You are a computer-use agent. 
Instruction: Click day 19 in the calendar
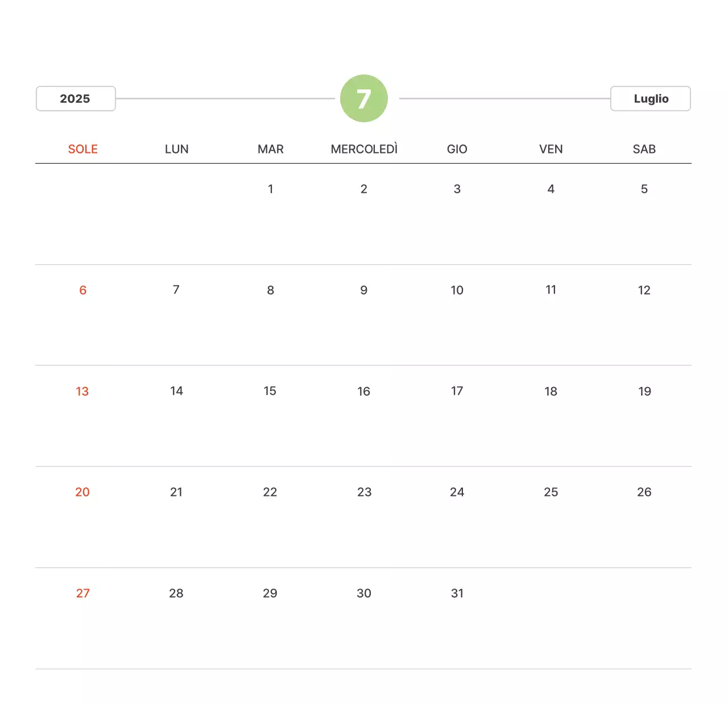644,391
